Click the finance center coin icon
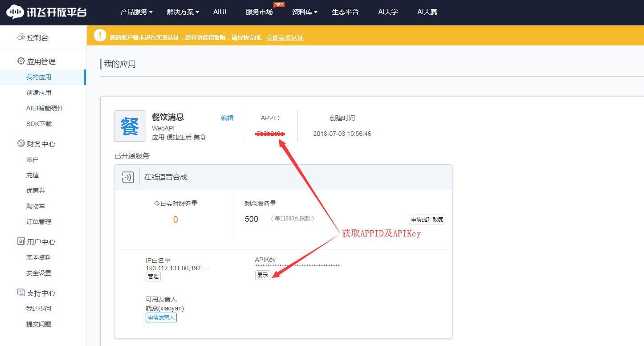 coord(21,143)
